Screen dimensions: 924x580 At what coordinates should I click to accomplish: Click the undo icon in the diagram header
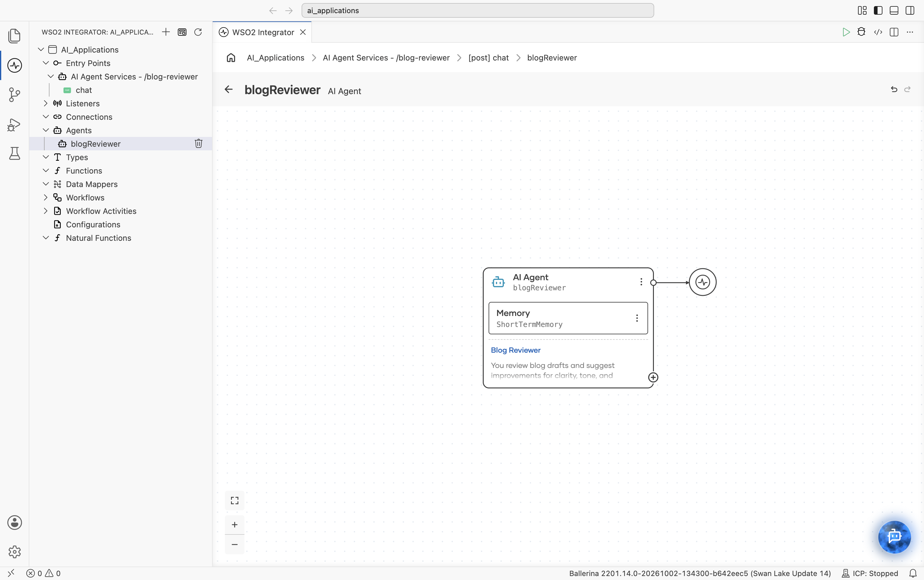tap(894, 89)
